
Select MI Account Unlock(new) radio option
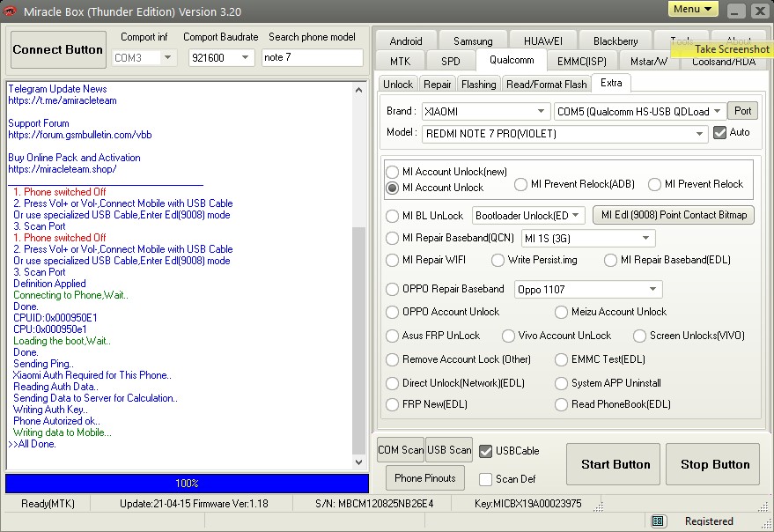[392, 172]
